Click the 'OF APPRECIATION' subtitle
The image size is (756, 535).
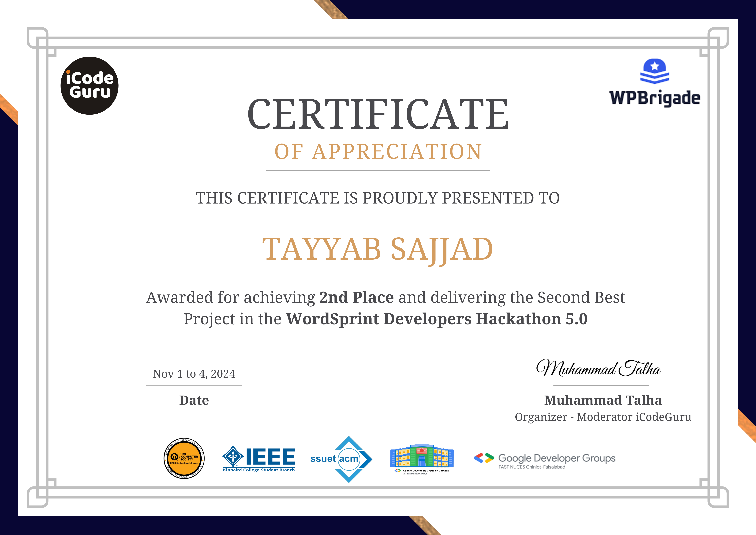[378, 152]
